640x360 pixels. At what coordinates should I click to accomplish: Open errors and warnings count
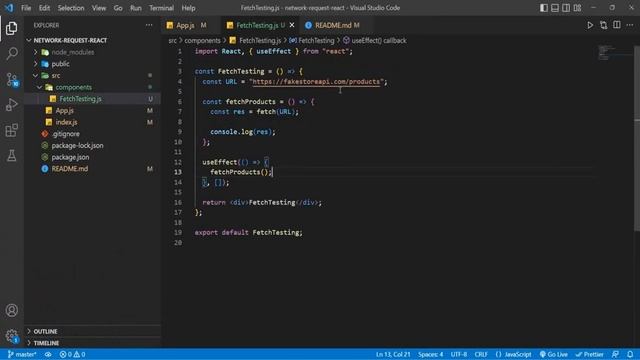click(72, 354)
